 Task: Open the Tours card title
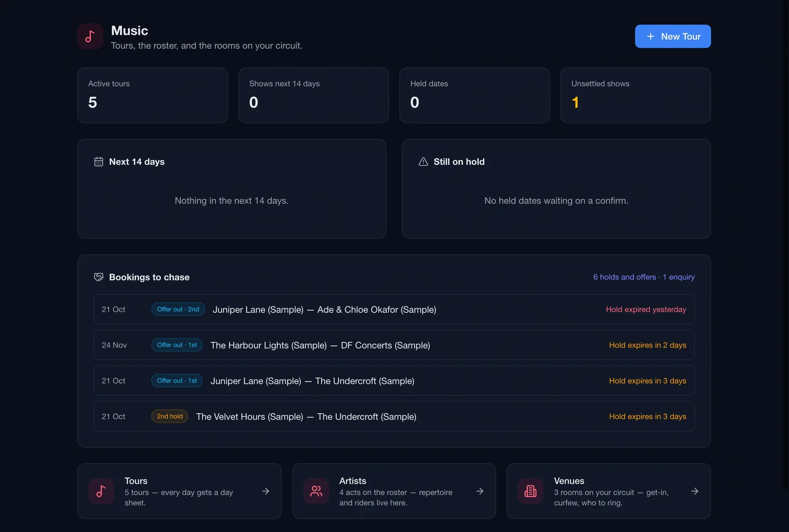coord(136,481)
